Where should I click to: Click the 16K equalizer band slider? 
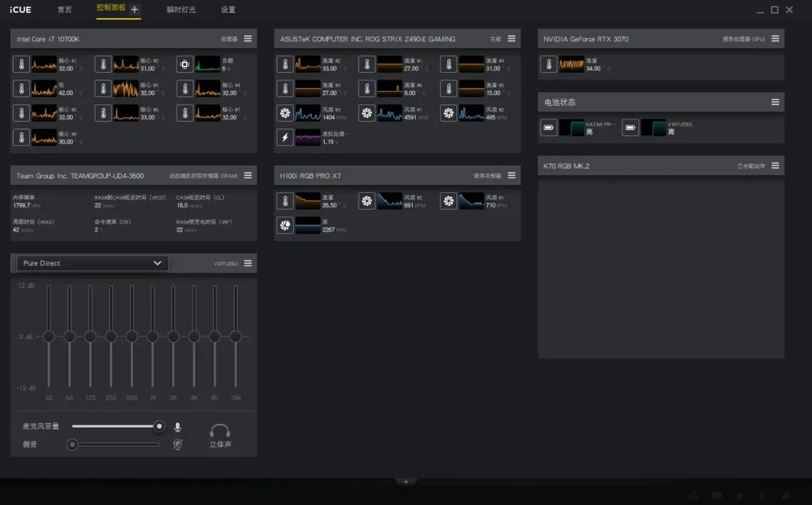(235, 337)
